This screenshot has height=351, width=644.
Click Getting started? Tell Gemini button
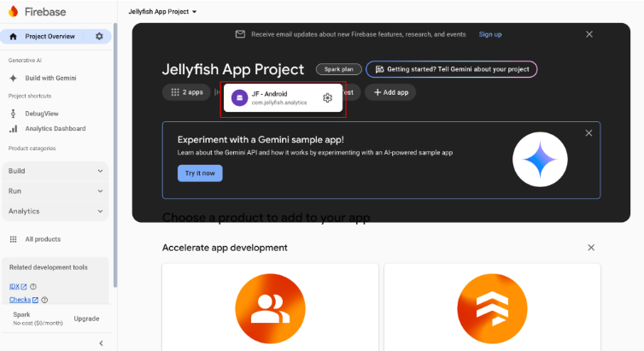pos(451,69)
